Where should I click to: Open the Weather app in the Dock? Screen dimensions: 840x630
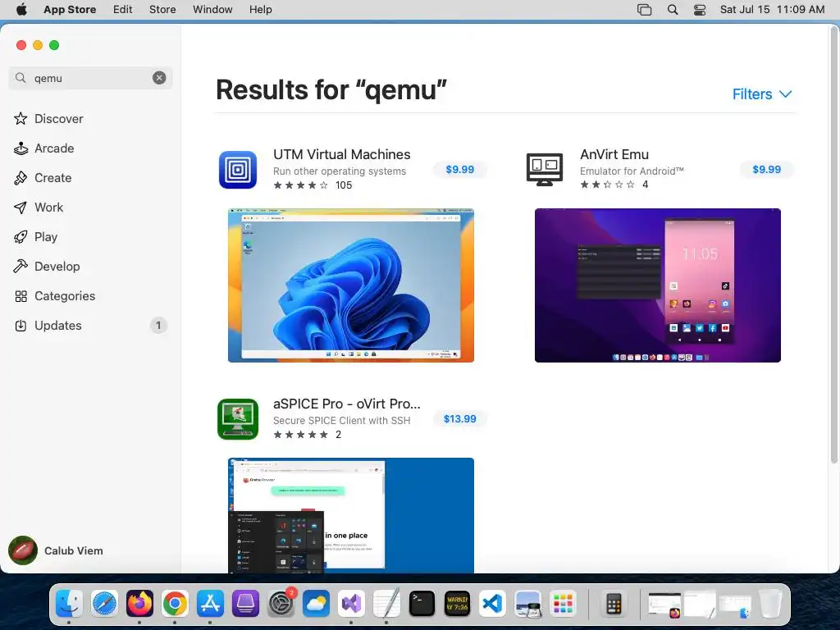point(316,604)
